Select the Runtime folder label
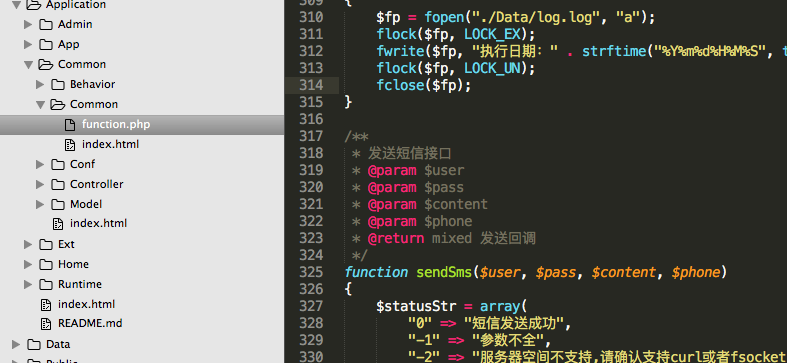Image resolution: width=787 pixels, height=363 pixels. [x=80, y=284]
